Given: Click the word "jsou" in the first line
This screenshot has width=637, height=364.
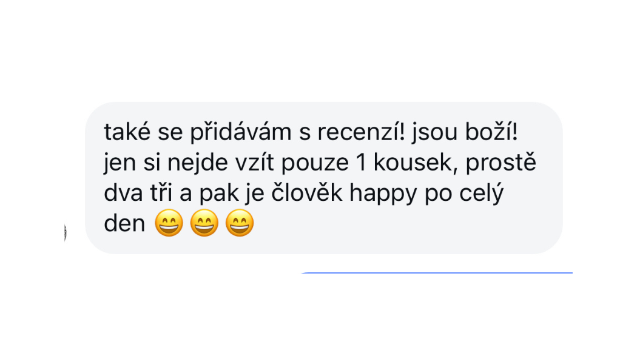Looking at the screenshot, I should 434,133.
